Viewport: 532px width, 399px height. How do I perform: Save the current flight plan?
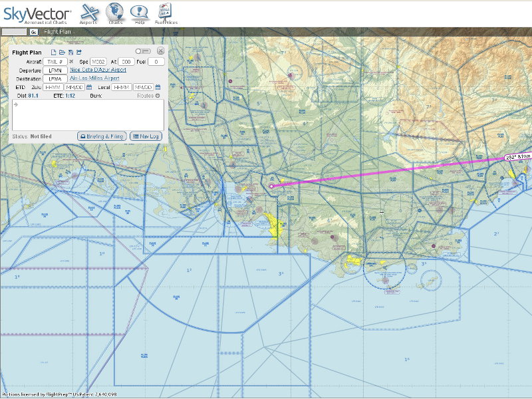coord(70,52)
